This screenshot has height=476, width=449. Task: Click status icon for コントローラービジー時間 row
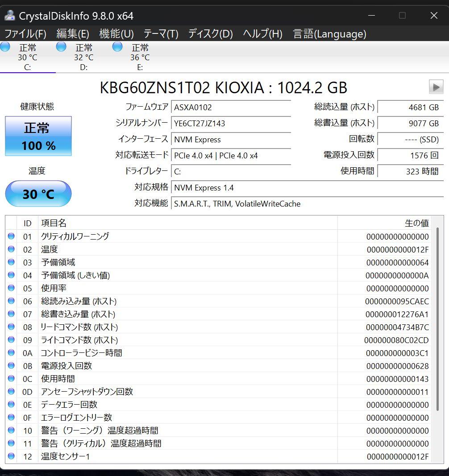click(x=11, y=353)
